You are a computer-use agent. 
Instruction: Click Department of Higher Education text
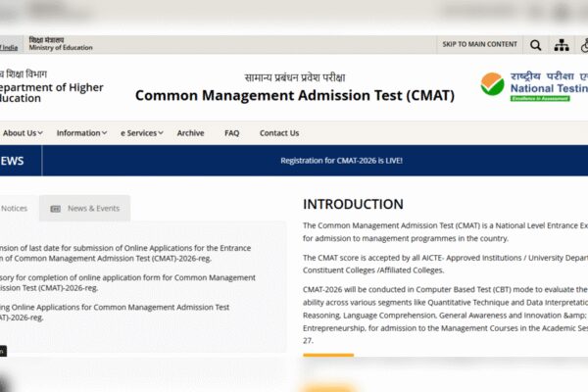51,93
